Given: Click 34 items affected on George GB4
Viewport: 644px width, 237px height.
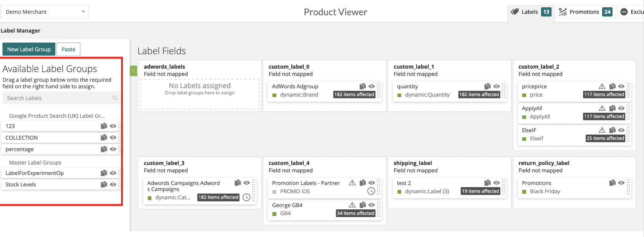Looking at the screenshot, I should tap(356, 213).
